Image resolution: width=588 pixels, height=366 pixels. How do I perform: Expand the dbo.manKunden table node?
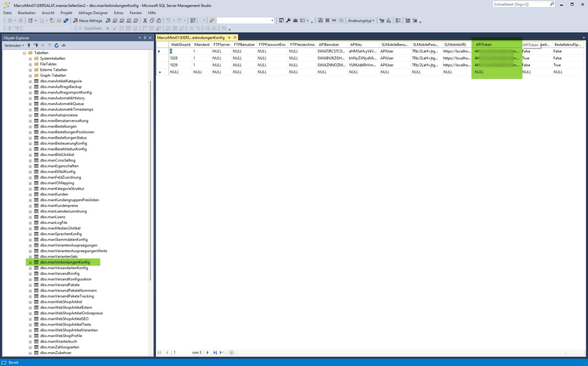(30, 195)
